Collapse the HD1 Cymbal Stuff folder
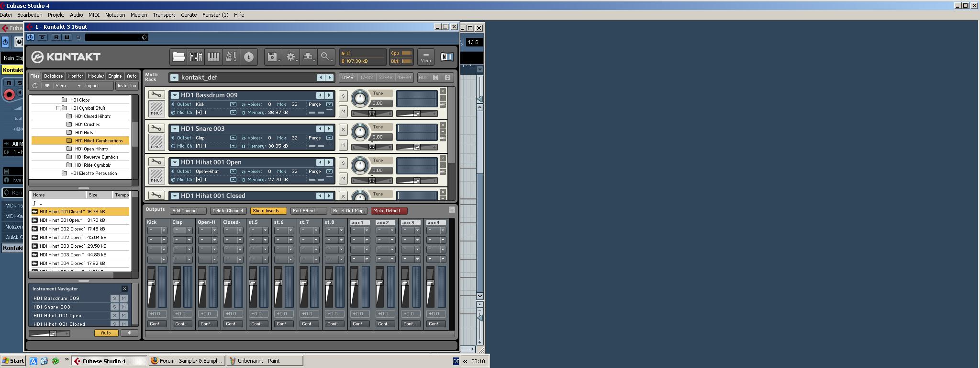The height and width of the screenshot is (368, 980). [58, 108]
